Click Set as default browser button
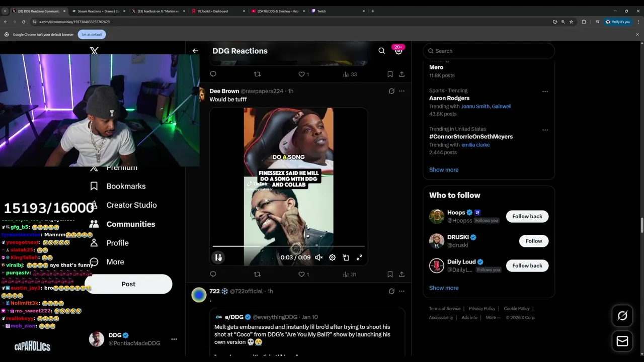Screen dimensions: 644x362 pyautogui.click(x=92, y=35)
